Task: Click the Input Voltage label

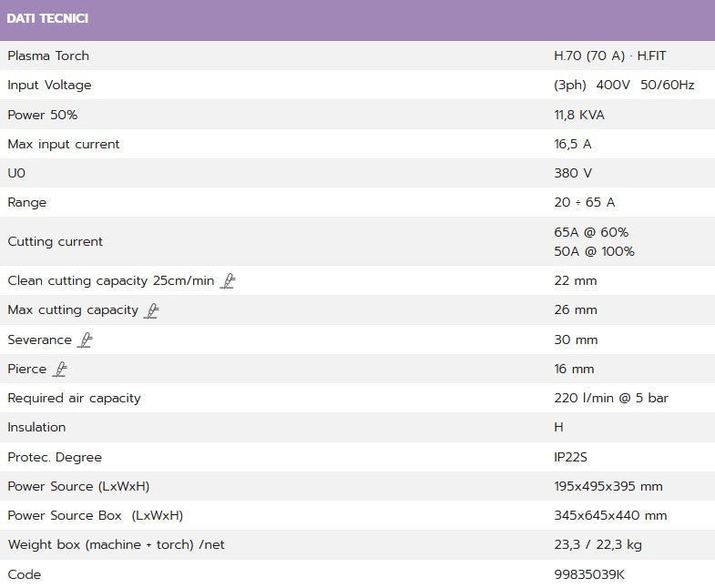Action: tap(49, 85)
